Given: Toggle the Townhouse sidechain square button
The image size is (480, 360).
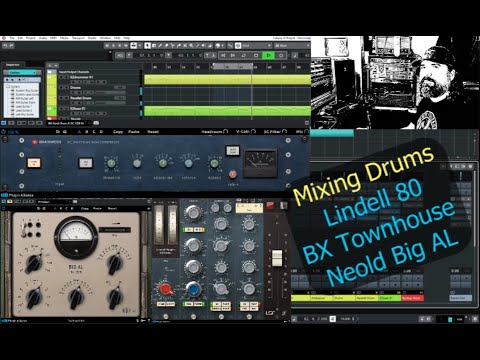Looking at the screenshot, I should (x=86, y=163).
